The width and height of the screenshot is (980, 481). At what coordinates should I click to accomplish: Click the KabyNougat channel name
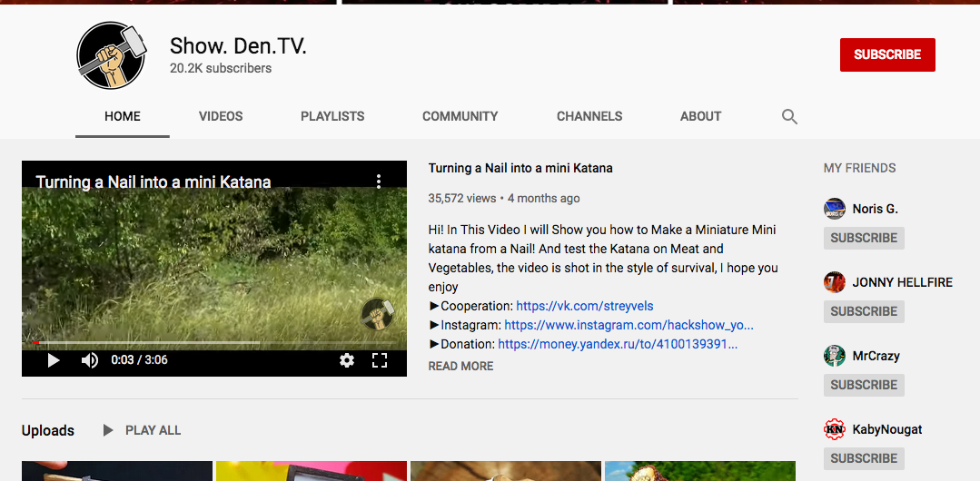tap(886, 430)
